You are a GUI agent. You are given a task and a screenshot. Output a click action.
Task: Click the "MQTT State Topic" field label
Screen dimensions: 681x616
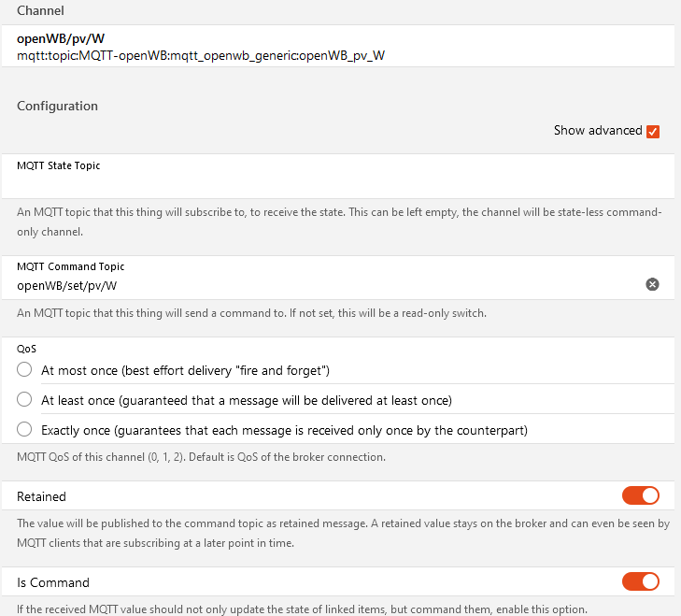(59, 165)
